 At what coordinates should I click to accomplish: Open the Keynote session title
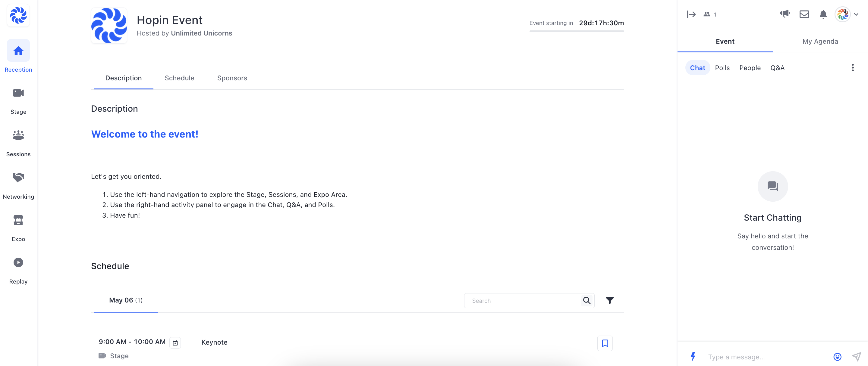pos(214,343)
